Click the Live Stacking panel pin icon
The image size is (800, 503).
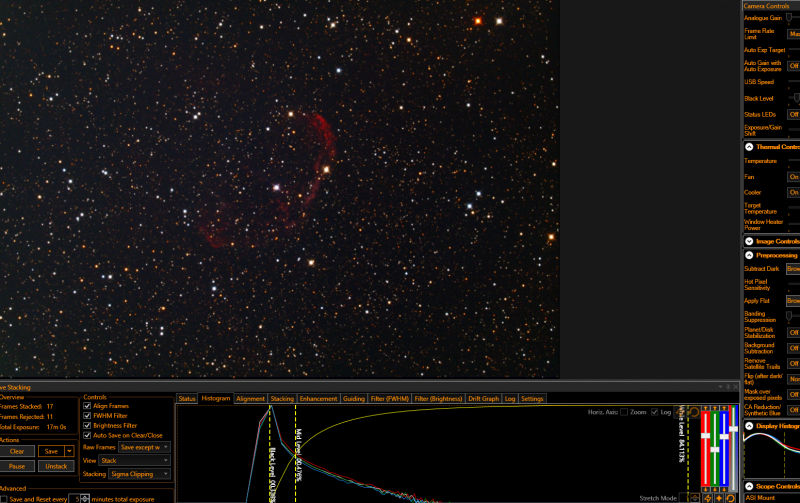[x=728, y=387]
